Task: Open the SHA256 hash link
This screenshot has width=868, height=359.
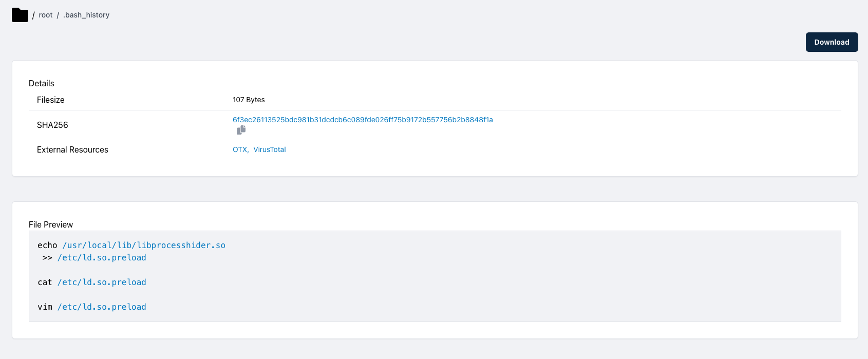Action: point(363,120)
